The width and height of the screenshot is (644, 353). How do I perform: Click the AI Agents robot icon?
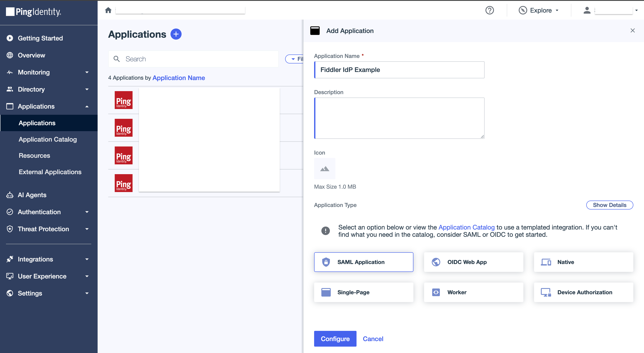click(x=10, y=195)
